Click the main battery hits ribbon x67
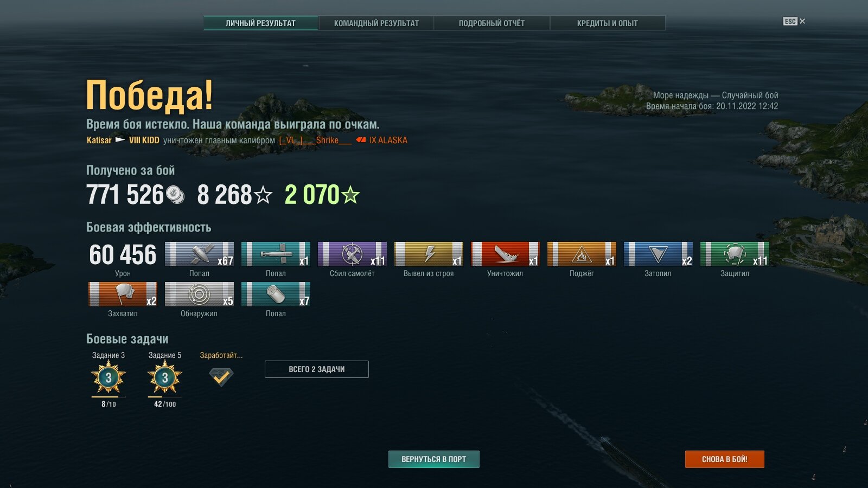Viewport: 868px width, 488px height. (199, 254)
